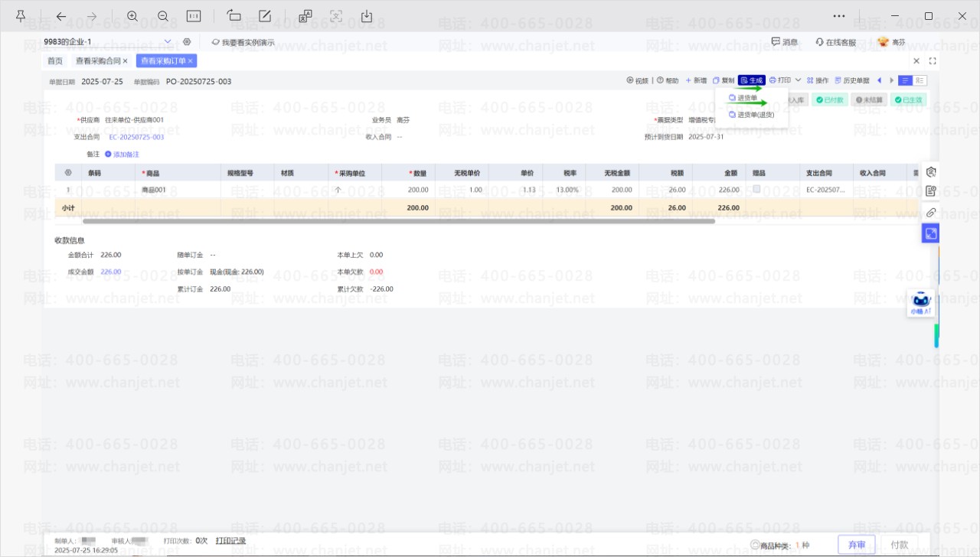
Task: Click the table horizontal scrollbar
Action: [x=398, y=221]
